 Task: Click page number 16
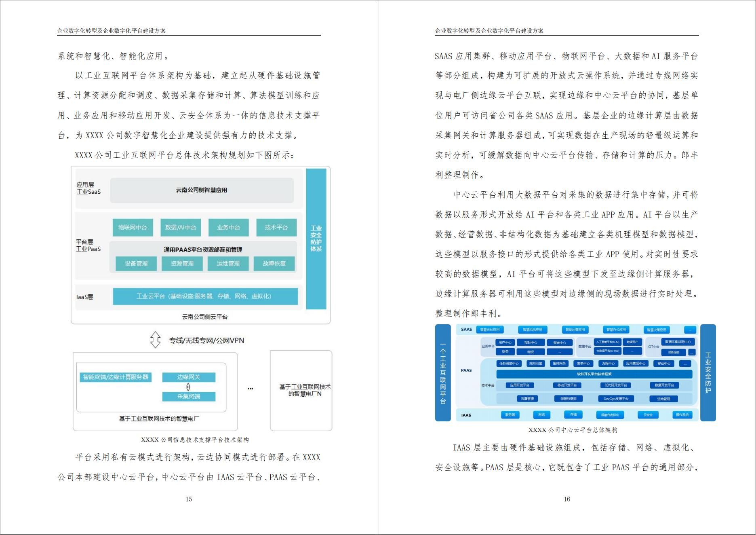[567, 499]
